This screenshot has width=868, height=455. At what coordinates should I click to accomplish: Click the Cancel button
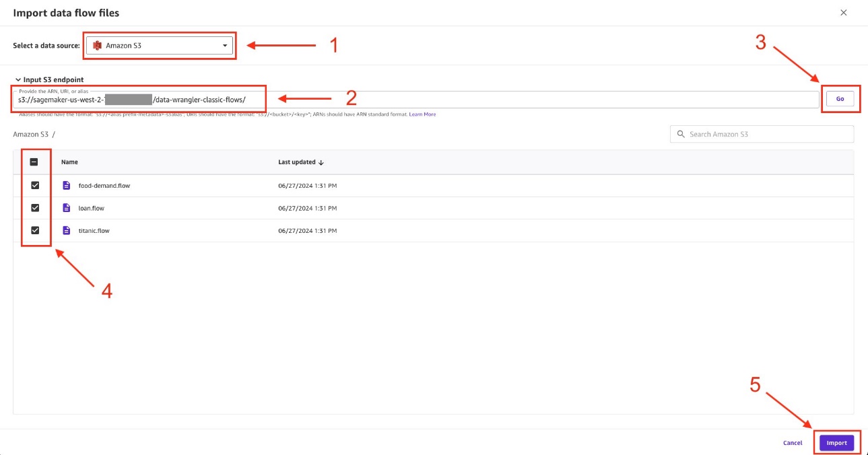[793, 443]
